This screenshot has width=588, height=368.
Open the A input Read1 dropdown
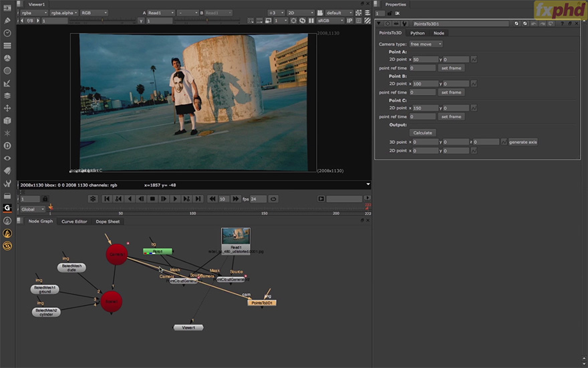[x=161, y=13]
